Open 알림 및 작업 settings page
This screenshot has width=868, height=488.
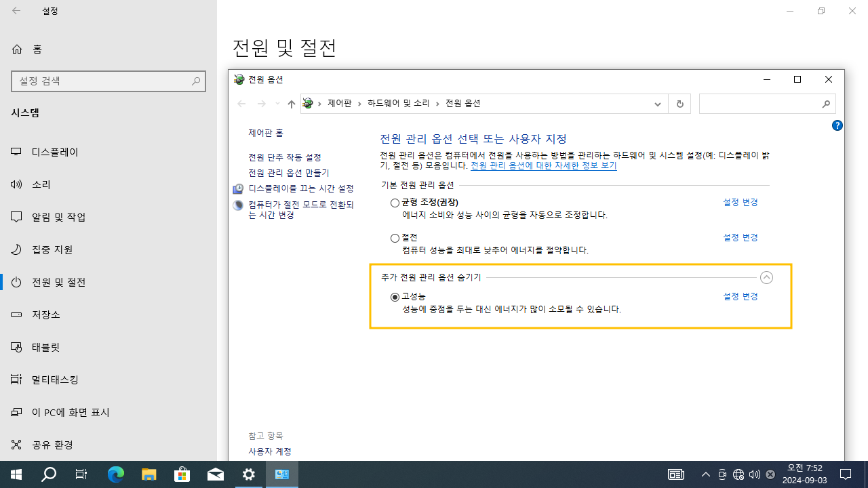108,217
